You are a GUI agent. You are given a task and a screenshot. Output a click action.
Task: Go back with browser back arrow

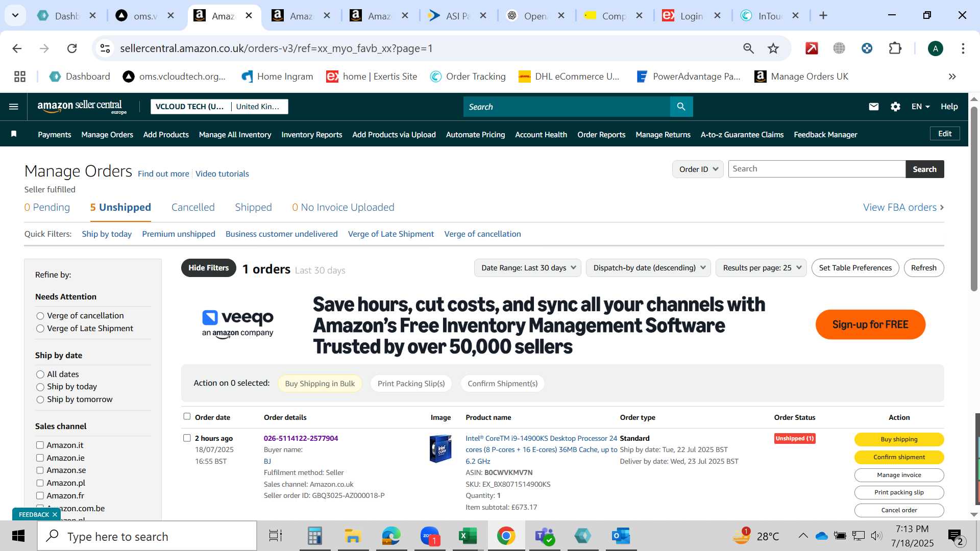tap(17, 48)
